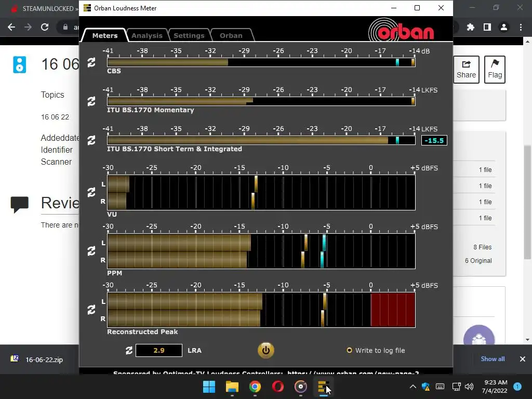Open the Windows Start menu

(x=209, y=387)
